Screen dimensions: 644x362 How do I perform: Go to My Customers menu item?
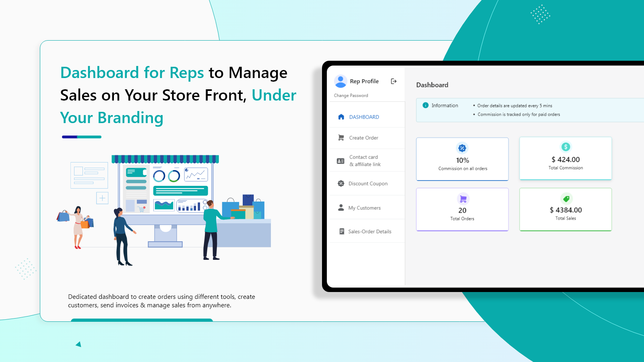(364, 208)
